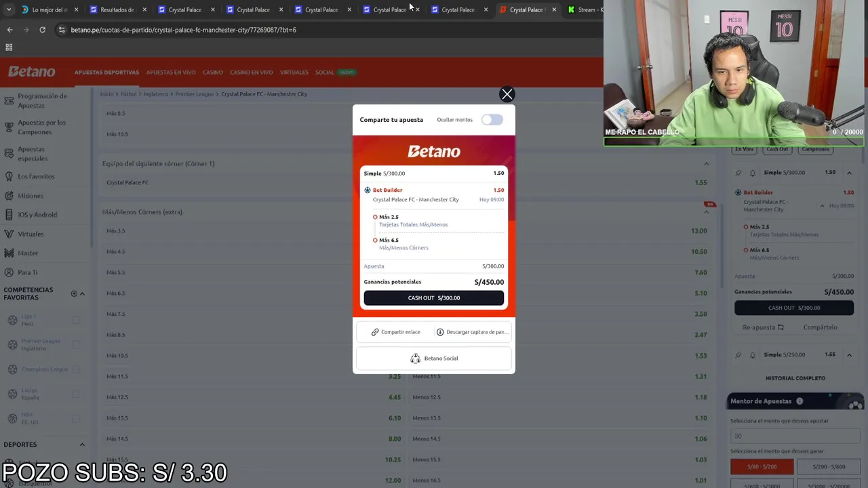The width and height of the screenshot is (868, 488).
Task: Close the 'Resultados de' browser tab
Action: 144,9
